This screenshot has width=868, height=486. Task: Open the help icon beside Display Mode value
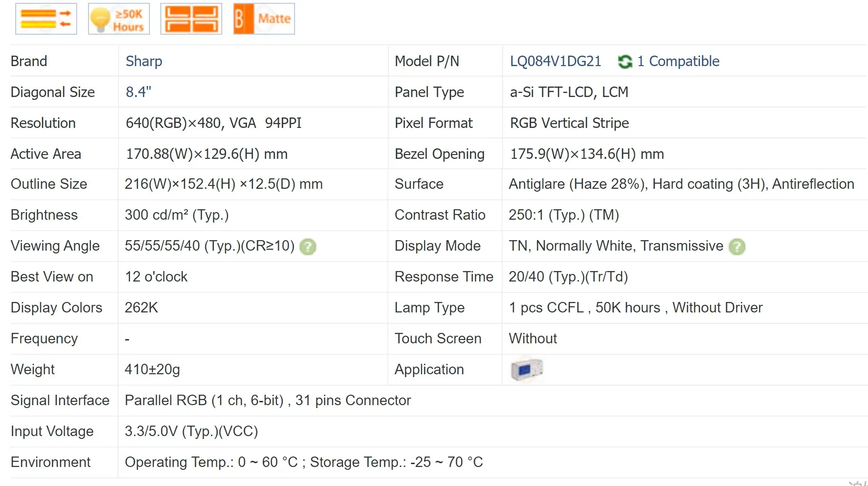(x=737, y=246)
